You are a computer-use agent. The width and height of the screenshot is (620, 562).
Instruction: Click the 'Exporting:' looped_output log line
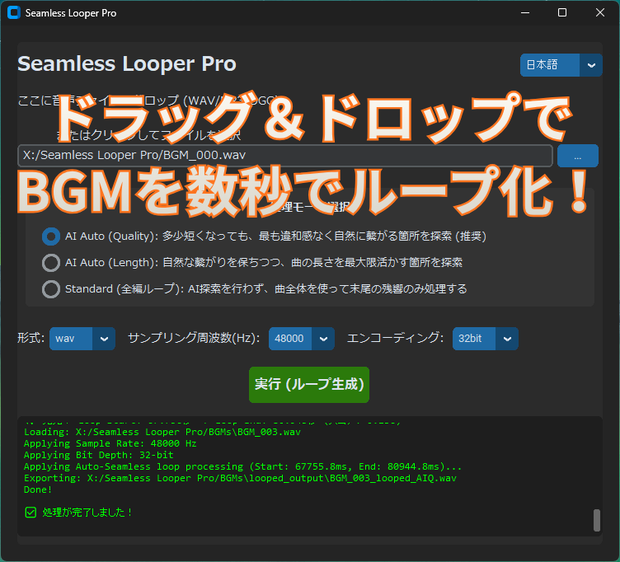coord(240,478)
